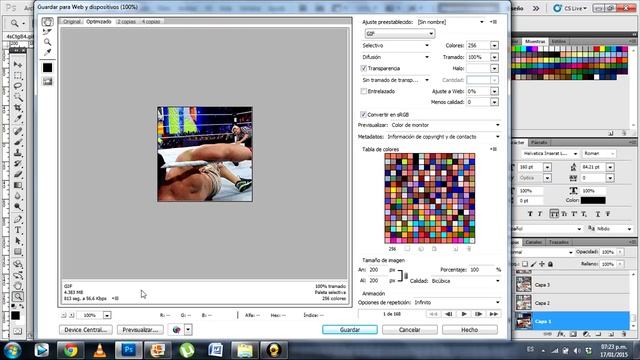Click the black eyedropper color swatch in dialog
640x360 pixels.
point(47,67)
